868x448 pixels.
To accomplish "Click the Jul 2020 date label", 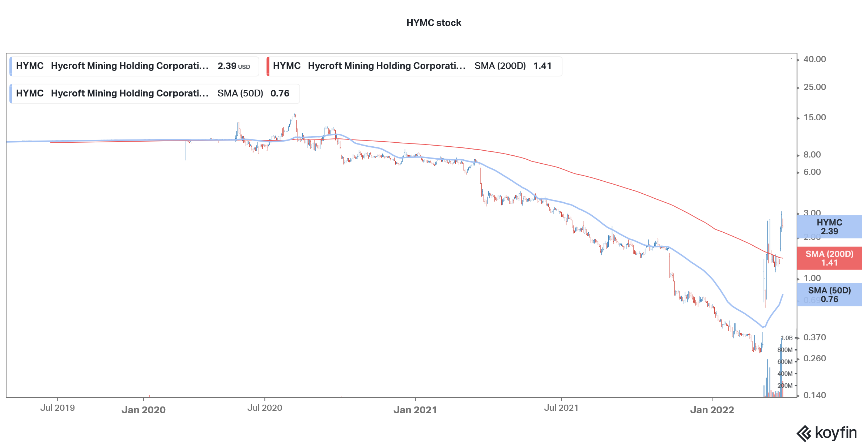I will tap(265, 408).
